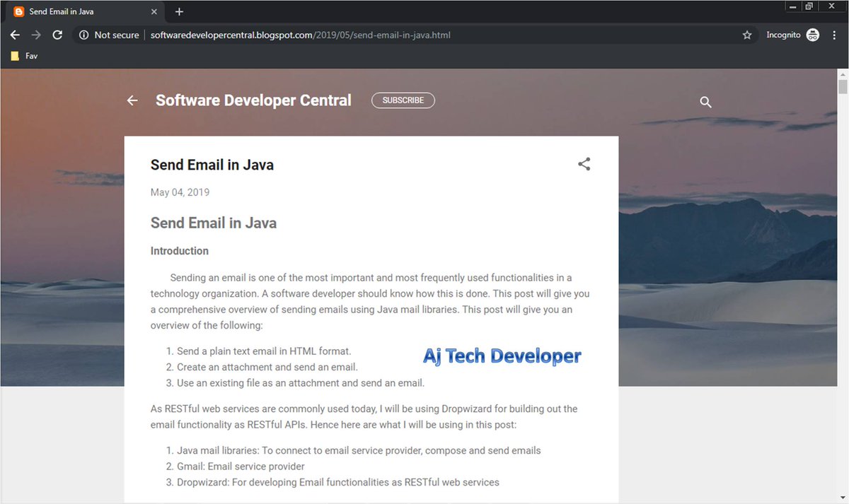Reload the page with the refresh icon
Screen dimensions: 849x504
click(x=57, y=35)
